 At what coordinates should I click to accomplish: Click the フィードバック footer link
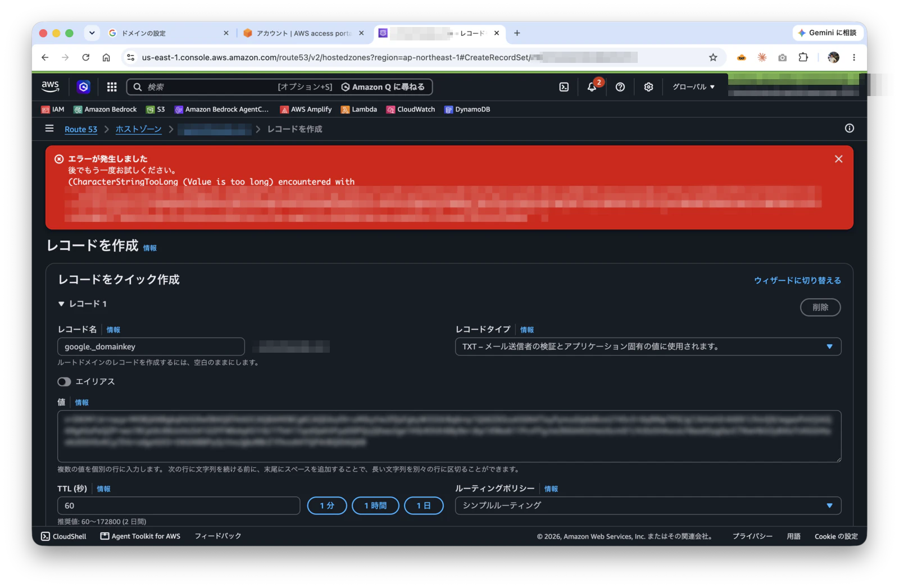(218, 536)
